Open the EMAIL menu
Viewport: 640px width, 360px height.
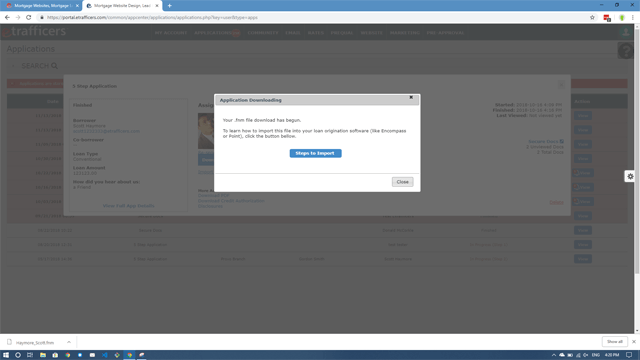tap(293, 33)
